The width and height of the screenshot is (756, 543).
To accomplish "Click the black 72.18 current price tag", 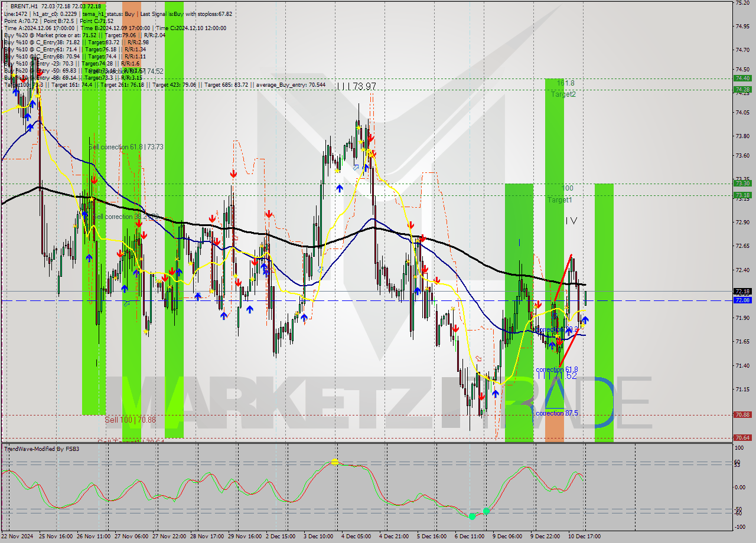I will (742, 292).
